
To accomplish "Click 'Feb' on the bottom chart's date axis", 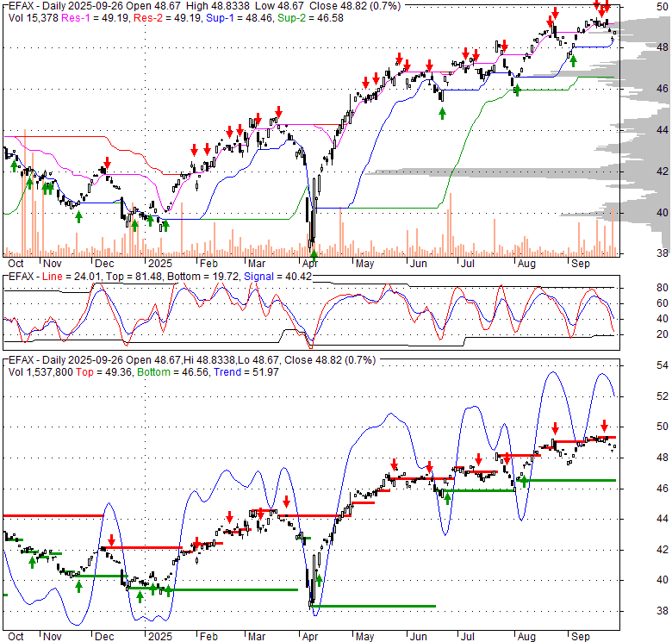I will tap(208, 637).
